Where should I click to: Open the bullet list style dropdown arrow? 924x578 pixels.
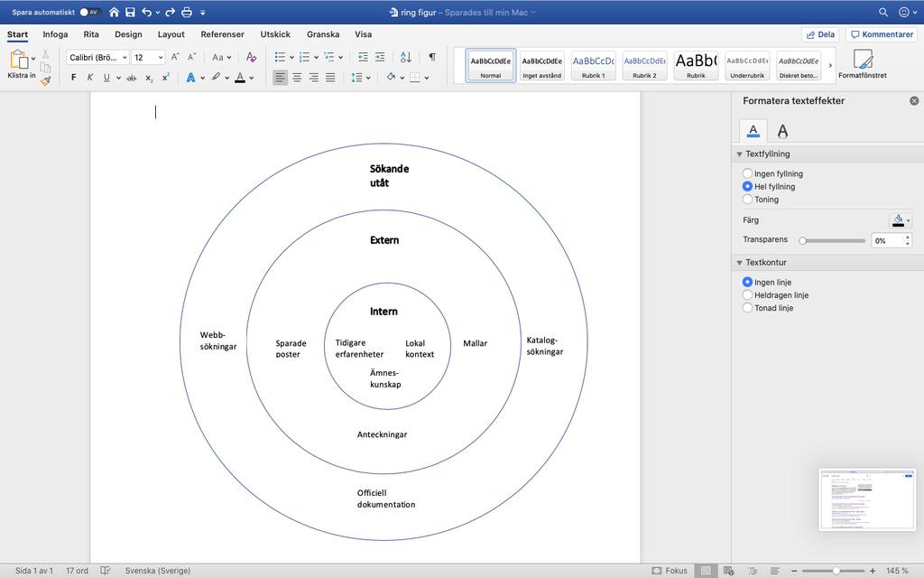coord(291,57)
